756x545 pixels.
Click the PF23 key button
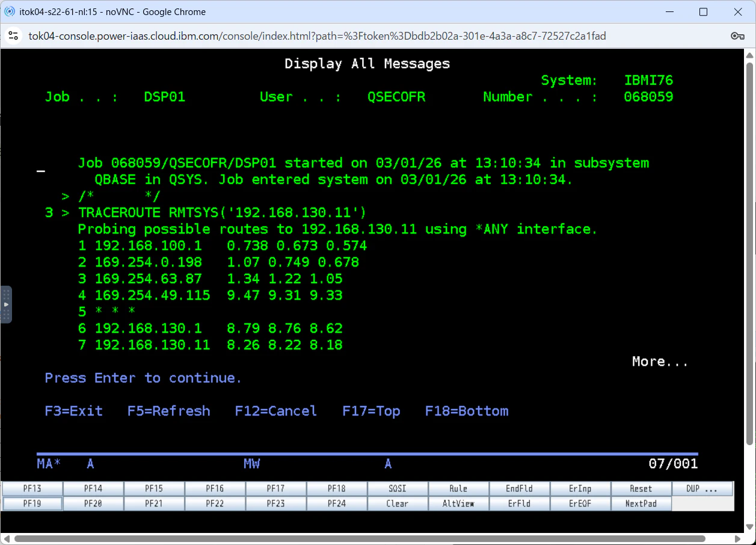coord(275,503)
